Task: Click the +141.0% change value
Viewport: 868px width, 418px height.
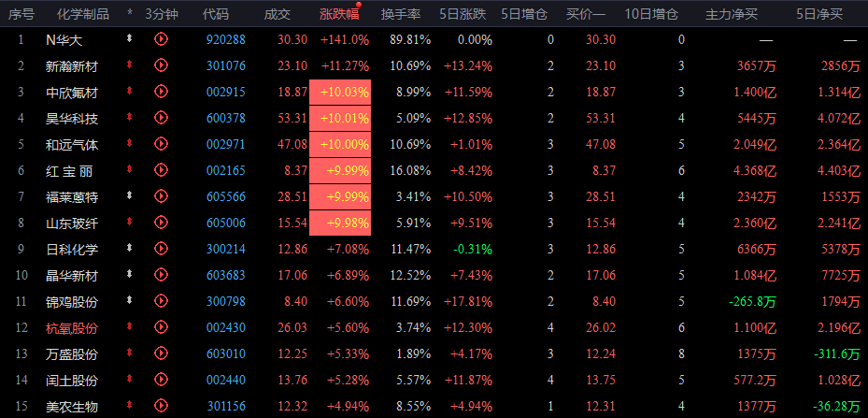Action: coord(345,39)
